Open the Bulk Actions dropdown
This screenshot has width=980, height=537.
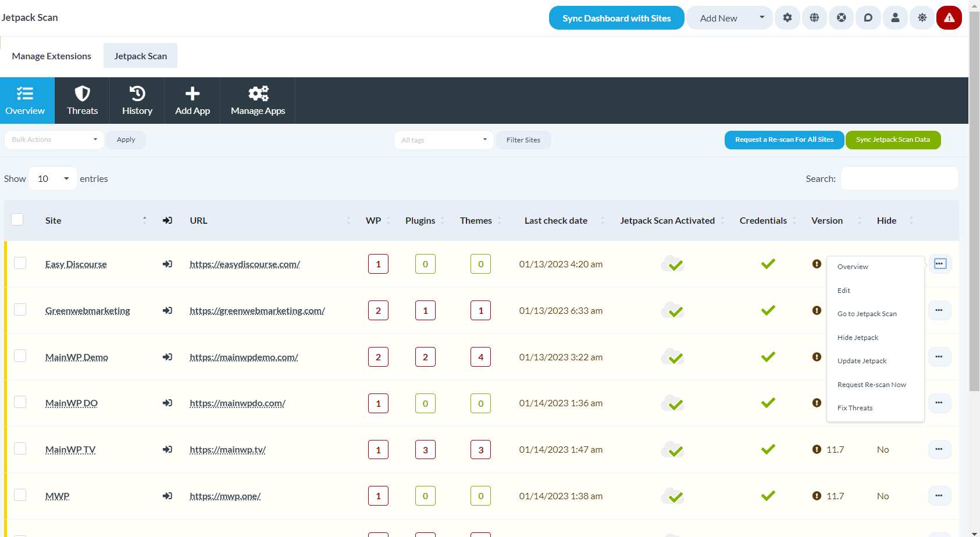[x=54, y=139]
